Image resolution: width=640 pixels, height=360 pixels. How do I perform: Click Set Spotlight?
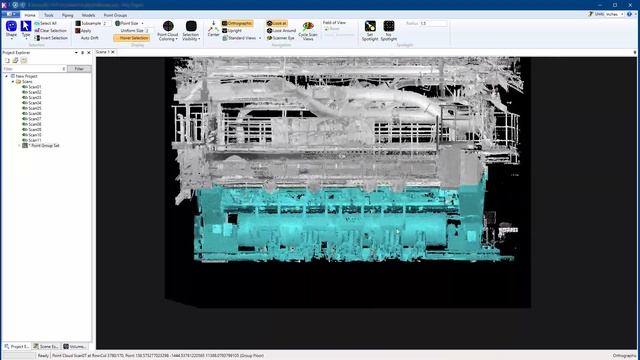[370, 31]
